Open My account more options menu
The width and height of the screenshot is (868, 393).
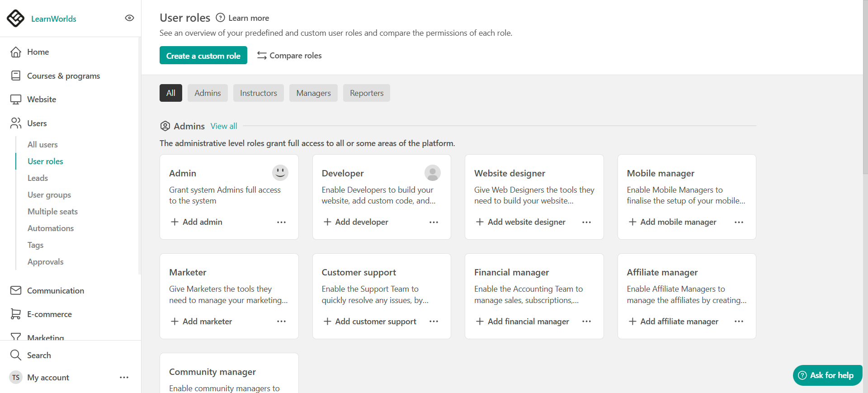click(x=124, y=378)
